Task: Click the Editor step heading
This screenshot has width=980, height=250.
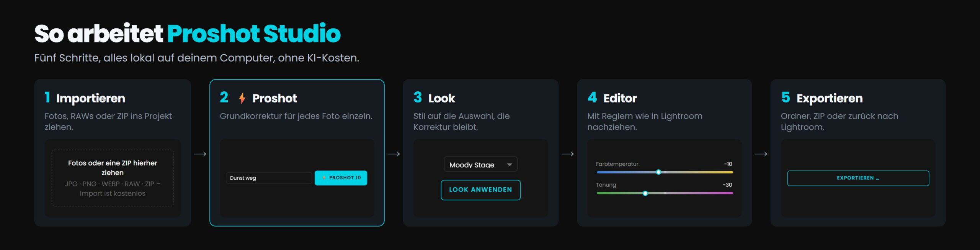Action: pyautogui.click(x=620, y=98)
